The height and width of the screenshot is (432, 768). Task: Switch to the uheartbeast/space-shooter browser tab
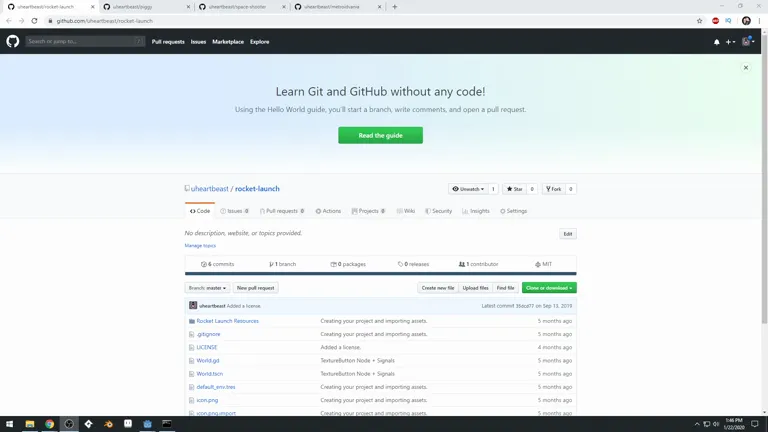[x=242, y=7]
